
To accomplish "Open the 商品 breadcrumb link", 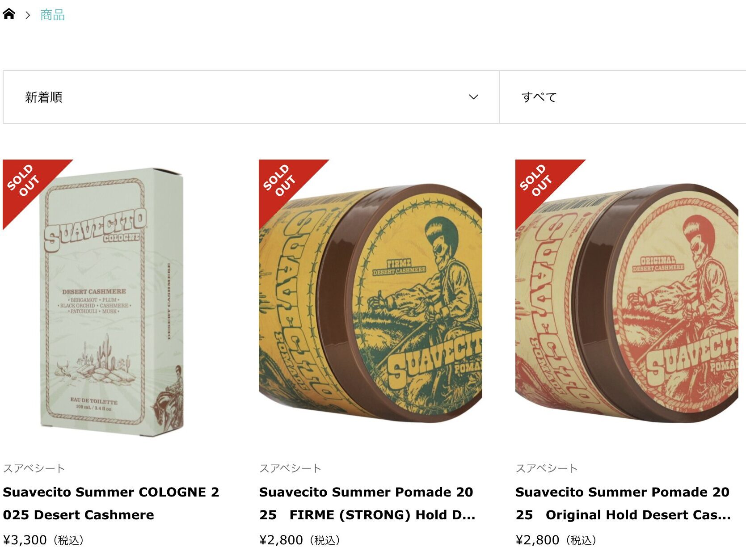I will tap(52, 15).
